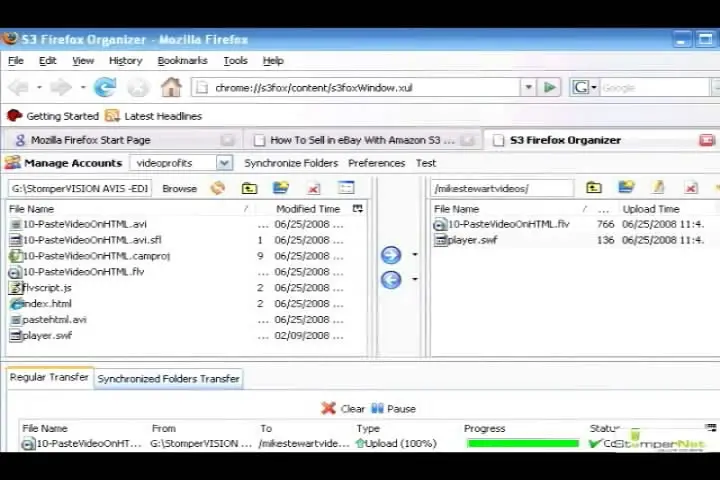The image size is (720, 480).
Task: Open the Back button history dropdown
Action: 39,87
